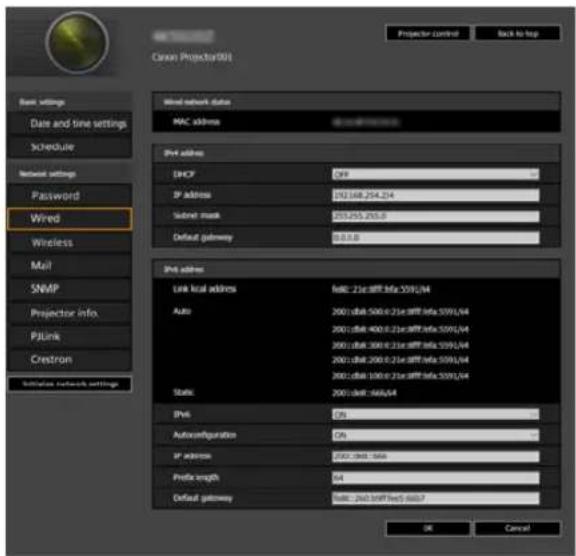Click the IPv4 IP address field
The image size is (576, 556).
435,195
